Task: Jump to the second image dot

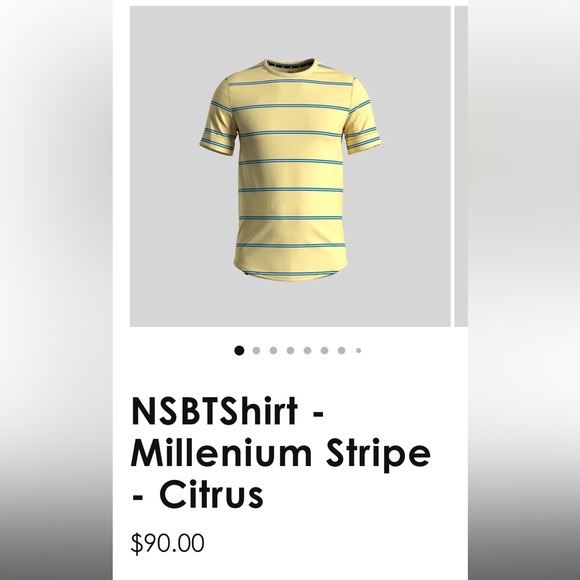Action: [256, 350]
